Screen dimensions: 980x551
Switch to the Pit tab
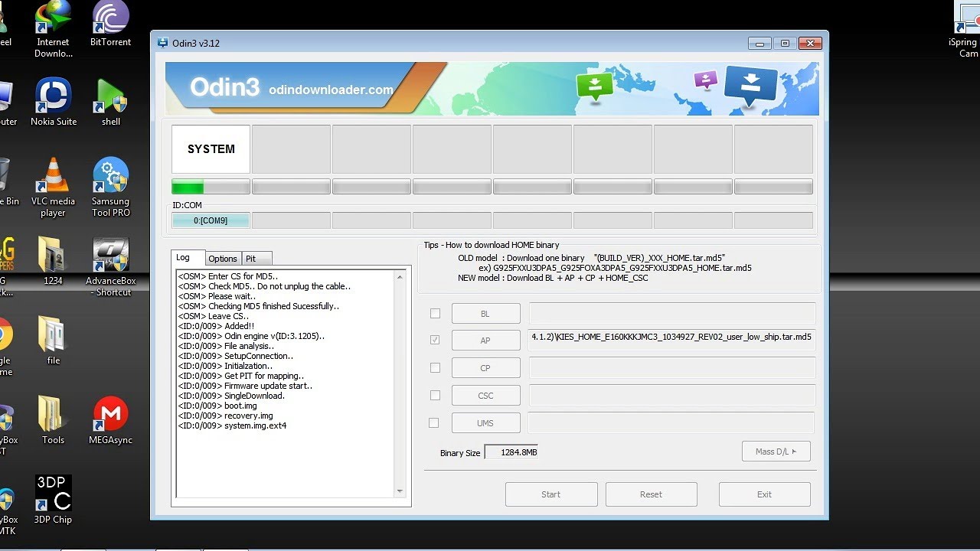(x=256, y=259)
